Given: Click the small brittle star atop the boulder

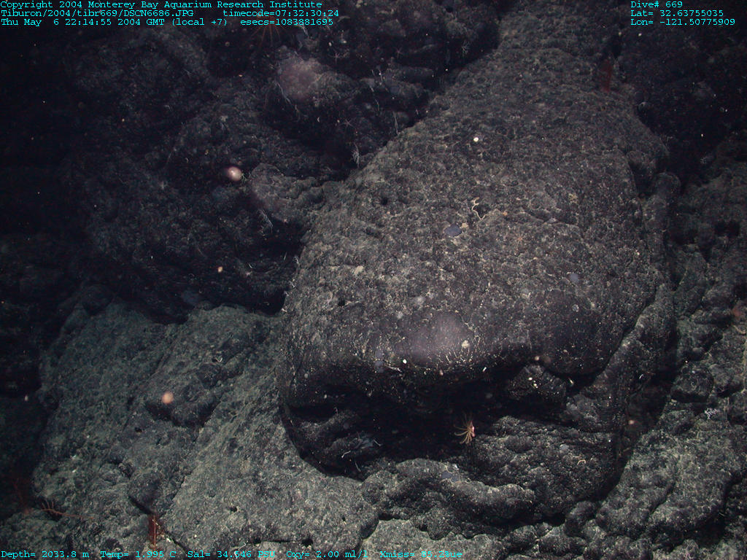Looking at the screenshot, I should click(477, 208).
